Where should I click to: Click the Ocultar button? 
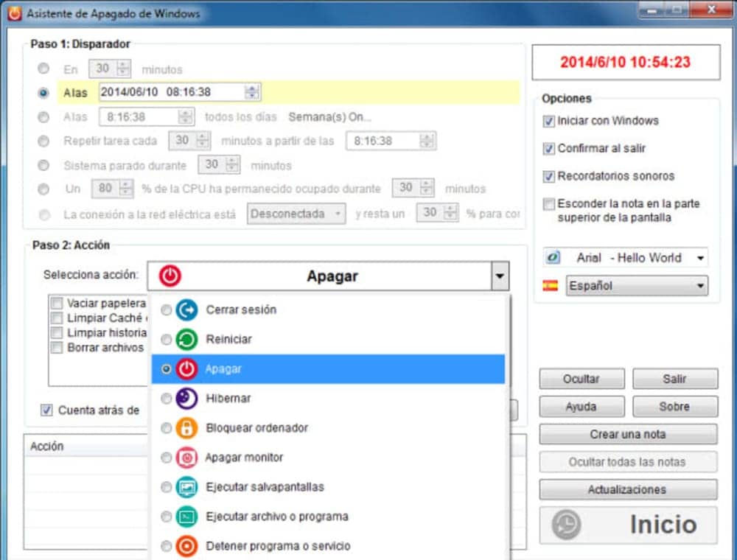[x=582, y=379]
